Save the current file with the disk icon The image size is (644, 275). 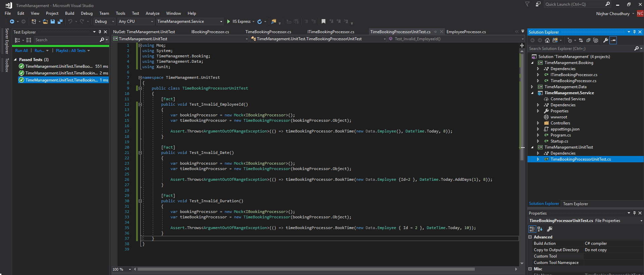click(53, 21)
